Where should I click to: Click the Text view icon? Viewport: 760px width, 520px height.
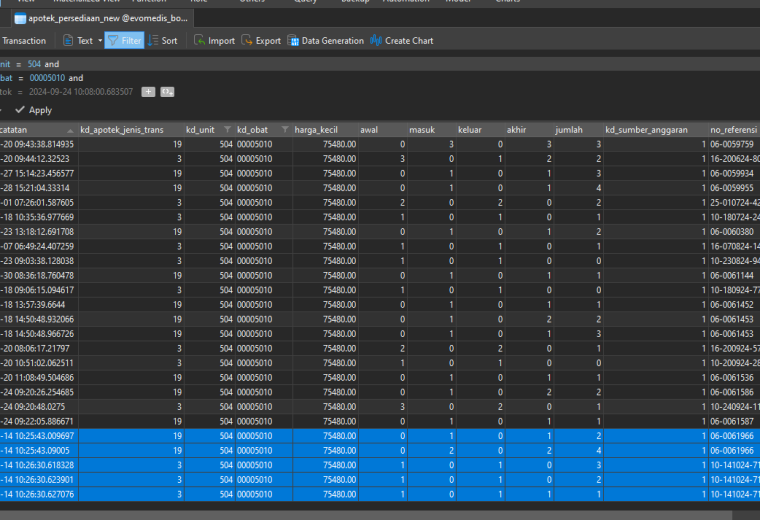pyautogui.click(x=68, y=41)
